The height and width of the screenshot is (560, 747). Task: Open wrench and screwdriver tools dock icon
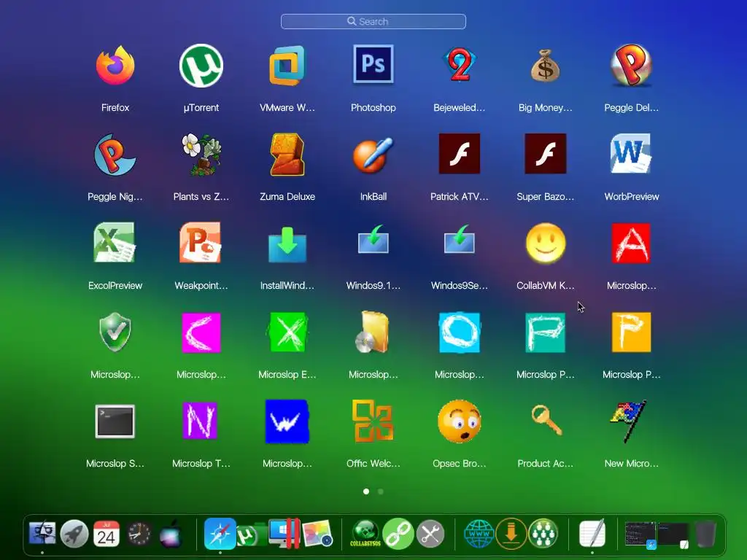(430, 534)
